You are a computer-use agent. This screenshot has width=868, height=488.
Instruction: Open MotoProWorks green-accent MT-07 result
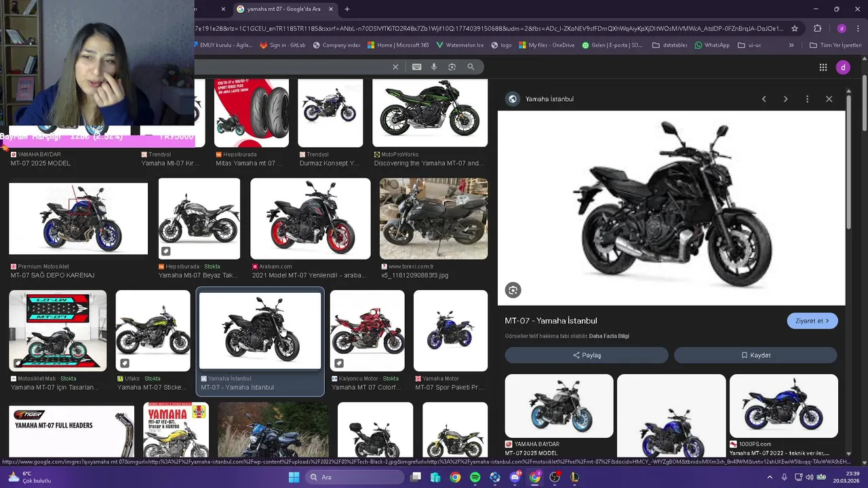(430, 113)
